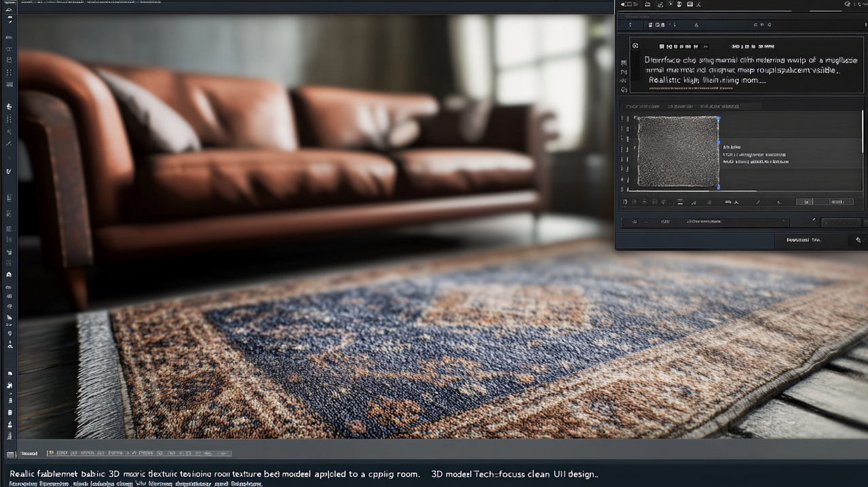Click the folder icon in the top-right toolbar
This screenshot has width=868, height=487.
647,4
